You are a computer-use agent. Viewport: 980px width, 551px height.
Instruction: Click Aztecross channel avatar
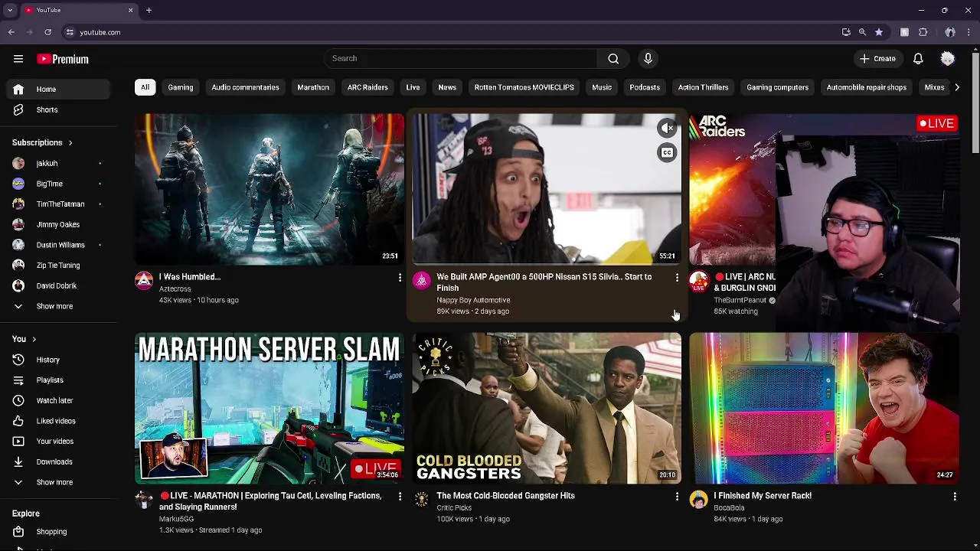144,280
